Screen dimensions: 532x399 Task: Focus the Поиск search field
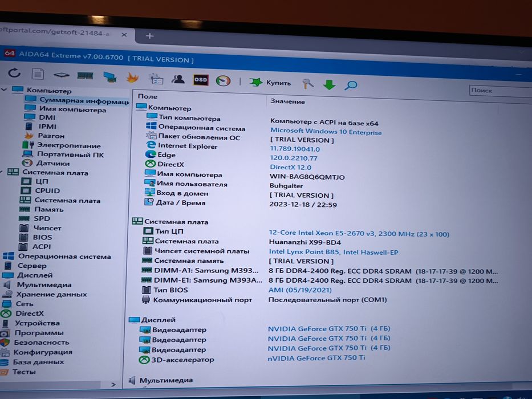pos(501,91)
